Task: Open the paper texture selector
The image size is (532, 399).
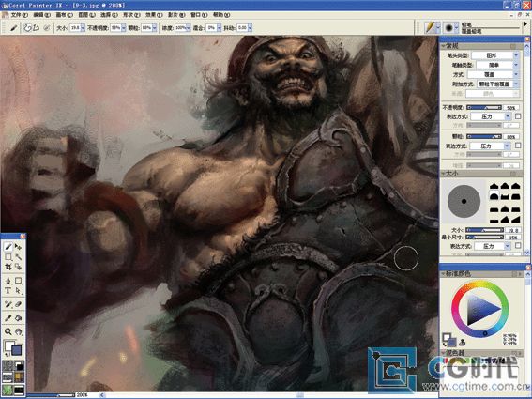Action: tap(8, 366)
